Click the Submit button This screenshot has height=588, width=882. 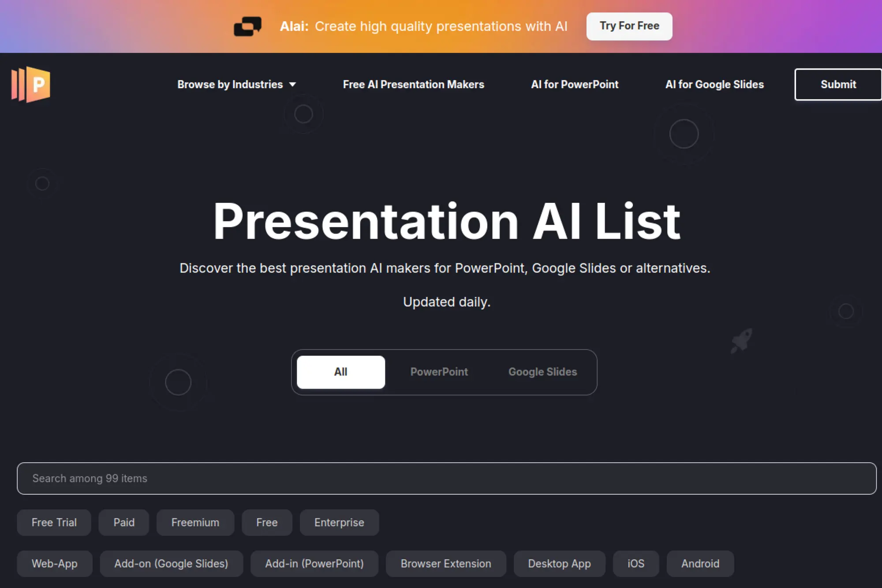837,84
